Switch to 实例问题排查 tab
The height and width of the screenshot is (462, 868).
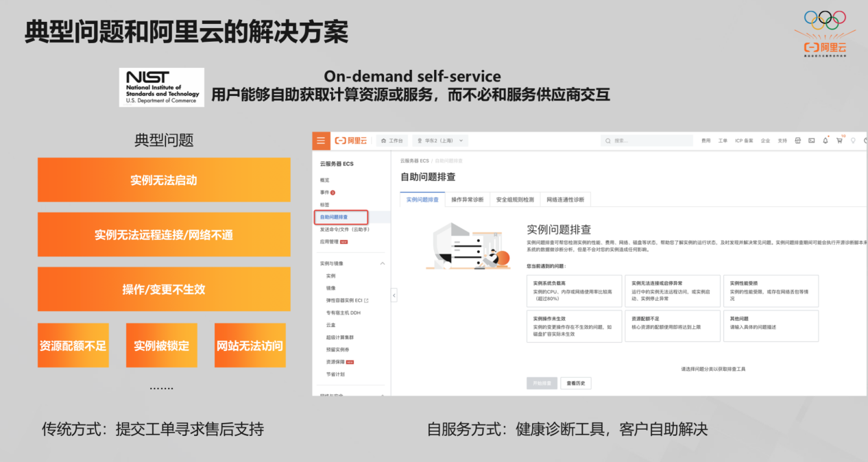422,199
